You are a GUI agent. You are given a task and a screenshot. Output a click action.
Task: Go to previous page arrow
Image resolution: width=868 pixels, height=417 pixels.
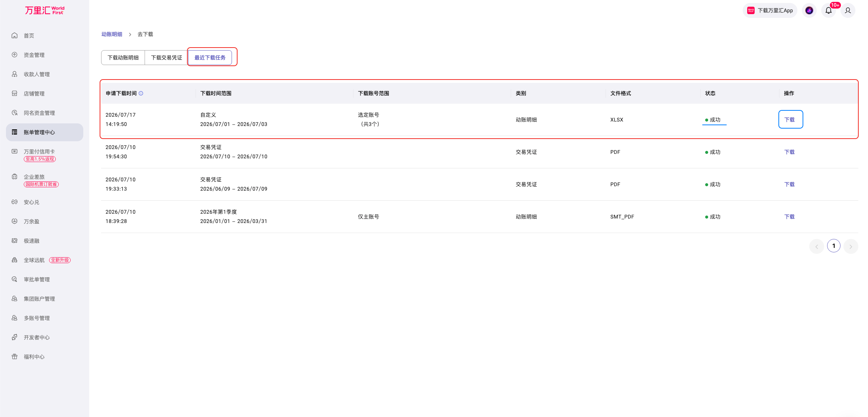coord(817,246)
